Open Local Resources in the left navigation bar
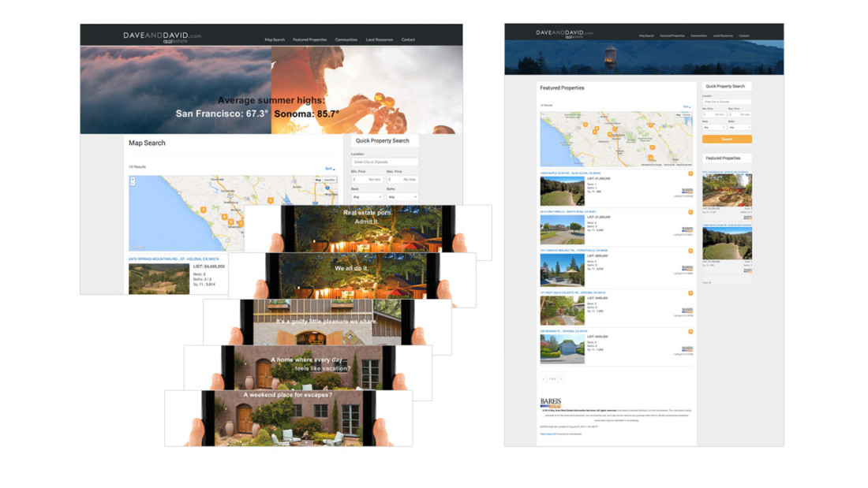 [x=379, y=39]
